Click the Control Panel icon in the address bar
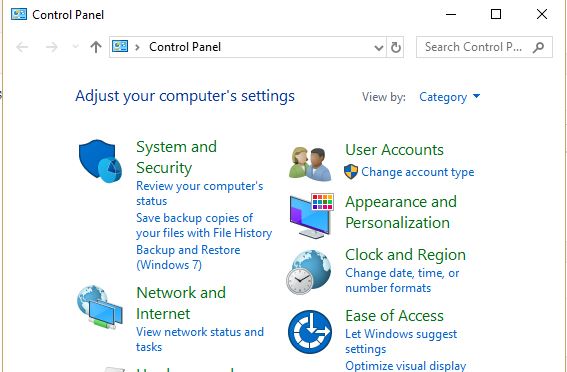This screenshot has height=372, width=567. (120, 46)
